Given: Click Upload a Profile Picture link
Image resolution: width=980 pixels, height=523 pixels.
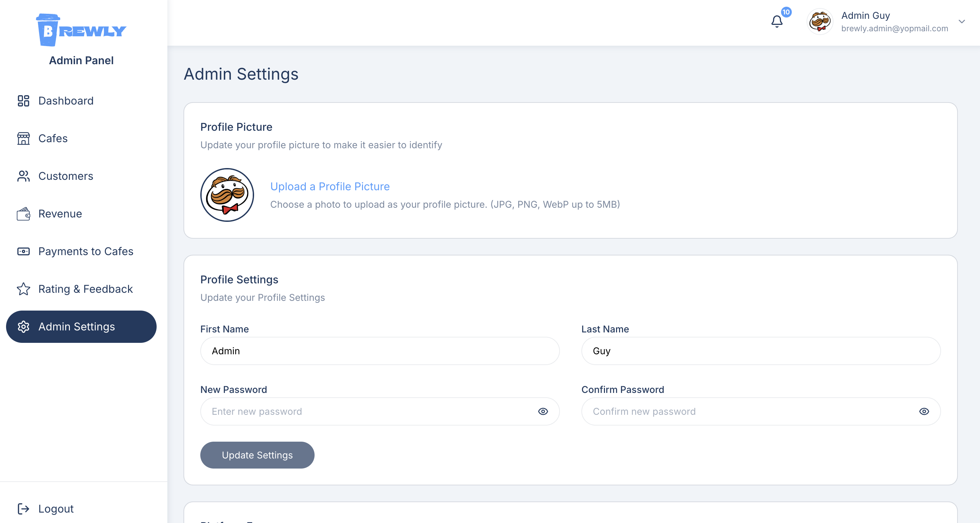Looking at the screenshot, I should [x=330, y=187].
